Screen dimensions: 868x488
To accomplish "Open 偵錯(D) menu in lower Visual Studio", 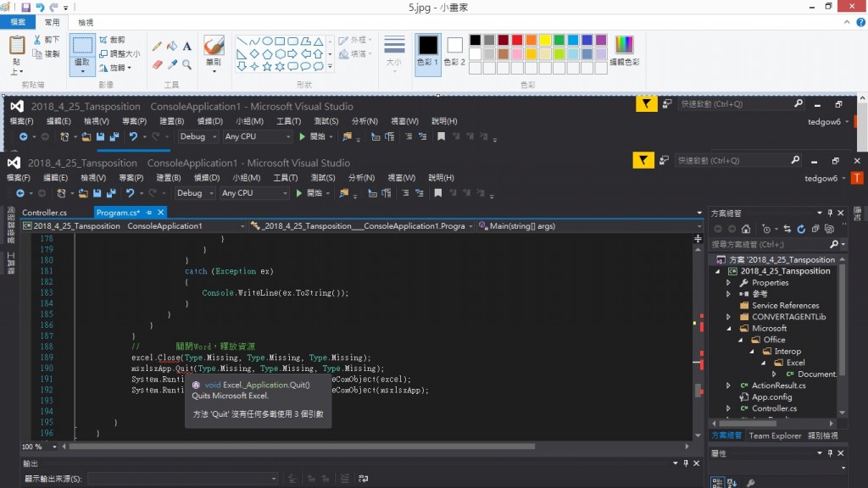I will [x=207, y=178].
